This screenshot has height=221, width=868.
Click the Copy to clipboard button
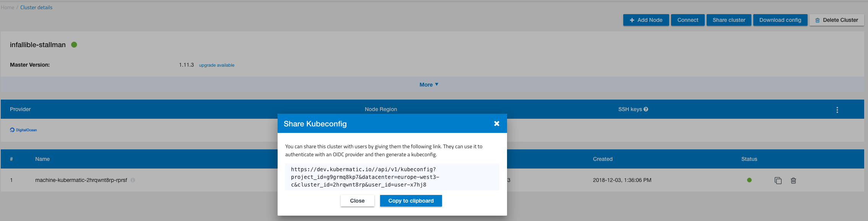411,201
